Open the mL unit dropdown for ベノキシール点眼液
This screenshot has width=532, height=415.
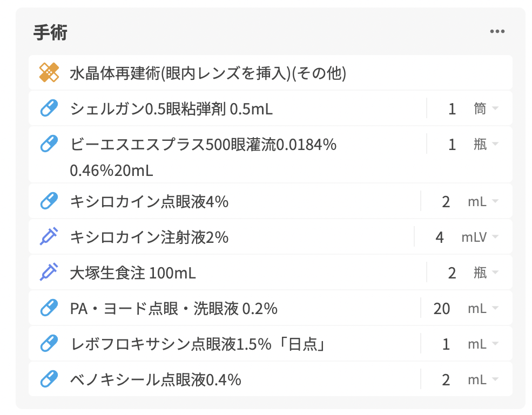pyautogui.click(x=483, y=380)
